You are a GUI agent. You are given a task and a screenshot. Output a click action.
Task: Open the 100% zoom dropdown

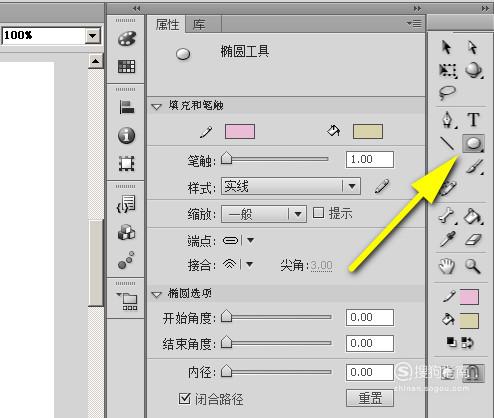(92, 35)
